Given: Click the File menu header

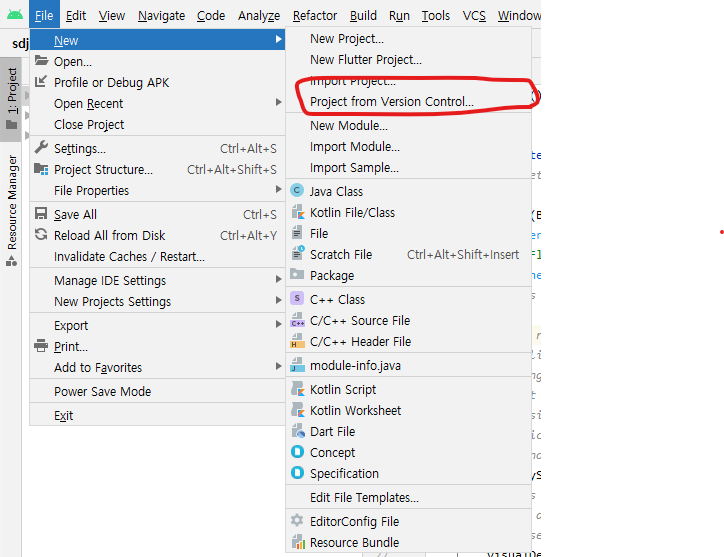Looking at the screenshot, I should 44,16.
